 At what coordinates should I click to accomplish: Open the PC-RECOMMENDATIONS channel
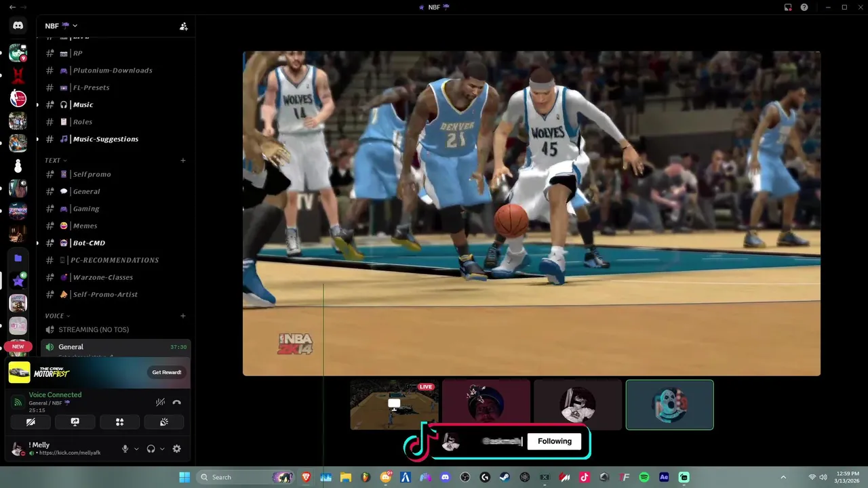[115, 260]
